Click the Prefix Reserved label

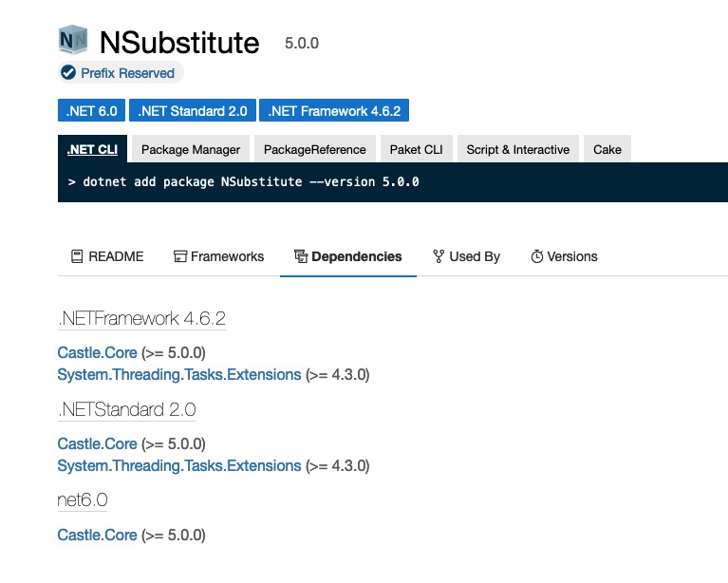point(128,73)
